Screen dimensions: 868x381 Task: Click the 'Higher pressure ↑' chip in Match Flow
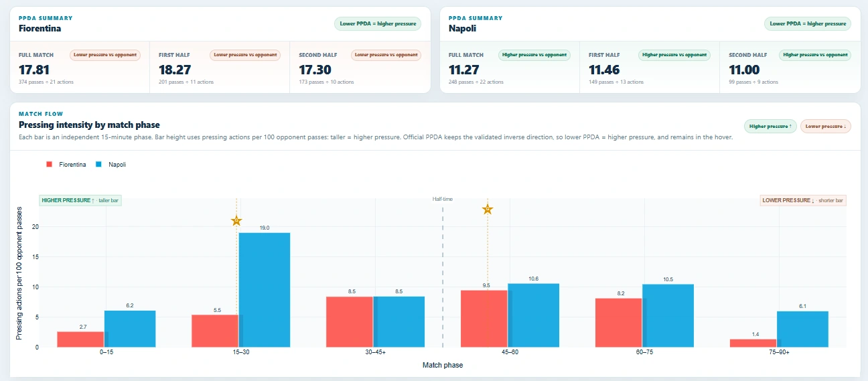[x=770, y=126]
